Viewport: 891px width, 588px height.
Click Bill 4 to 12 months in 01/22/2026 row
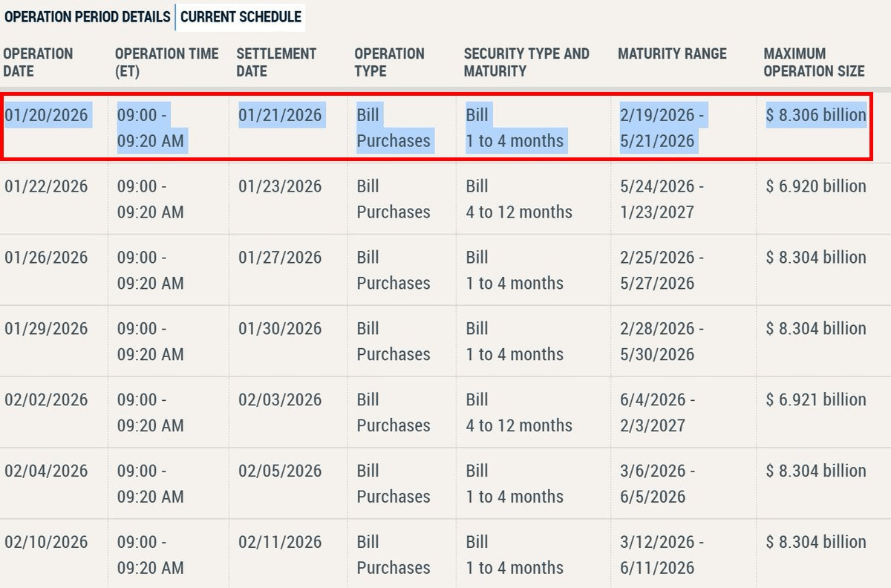(519, 199)
